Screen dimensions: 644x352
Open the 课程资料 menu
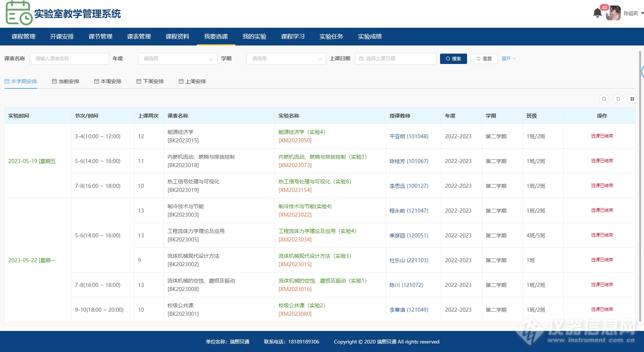coord(177,37)
